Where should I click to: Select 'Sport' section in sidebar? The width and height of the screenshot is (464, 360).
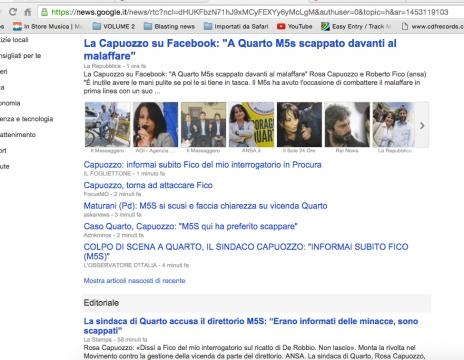pos(3,151)
